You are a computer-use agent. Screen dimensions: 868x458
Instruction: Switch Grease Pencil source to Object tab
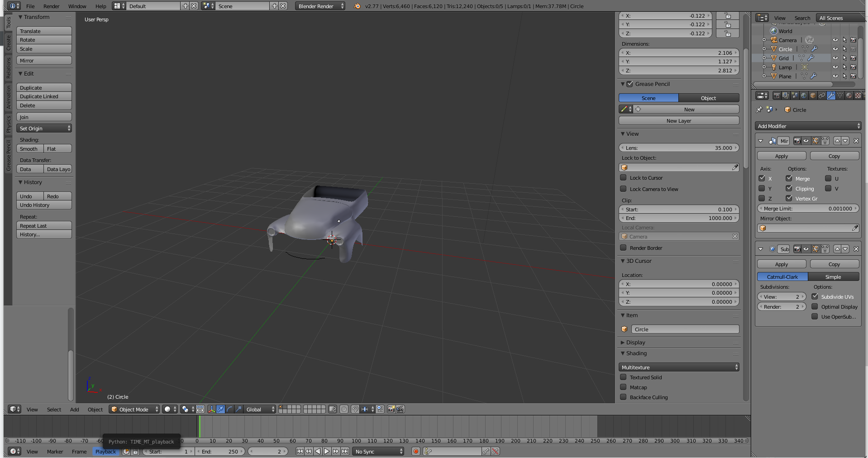(x=709, y=98)
